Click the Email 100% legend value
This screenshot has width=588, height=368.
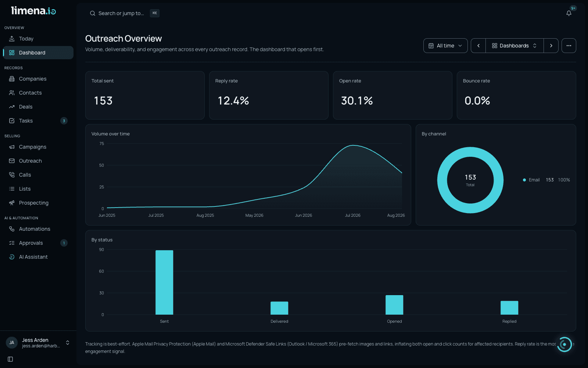564,180
